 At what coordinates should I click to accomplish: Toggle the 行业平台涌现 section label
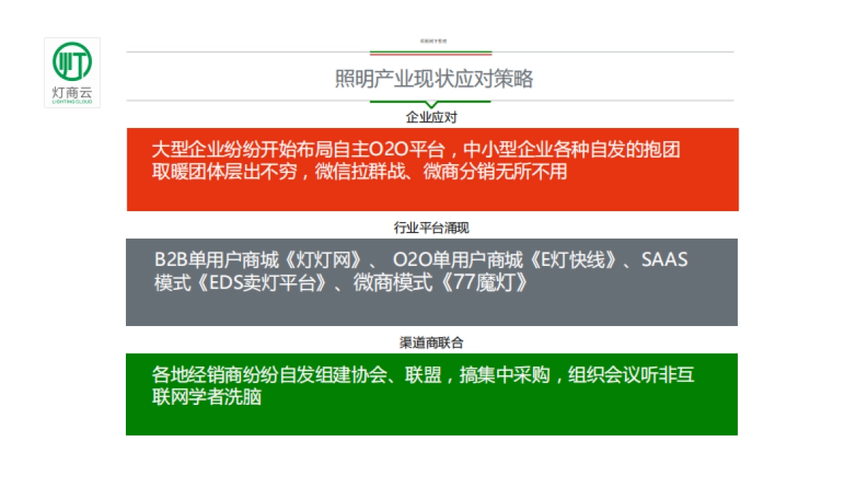click(430, 227)
